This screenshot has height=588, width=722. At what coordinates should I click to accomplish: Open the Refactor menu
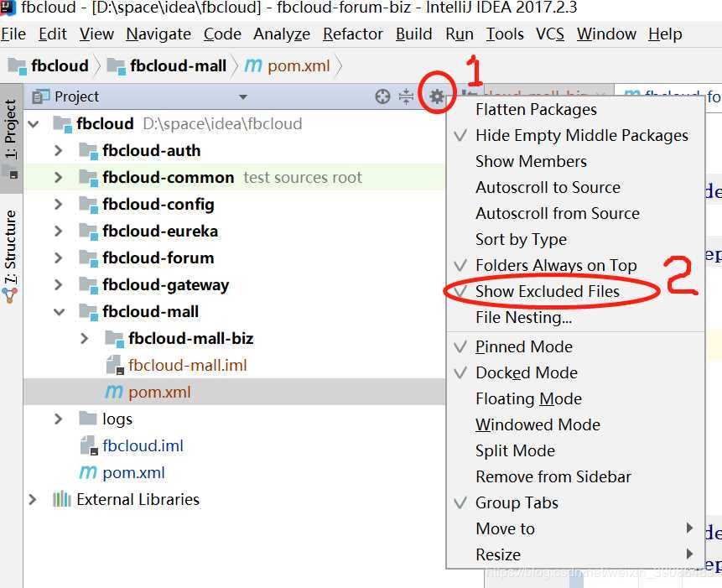point(353,34)
